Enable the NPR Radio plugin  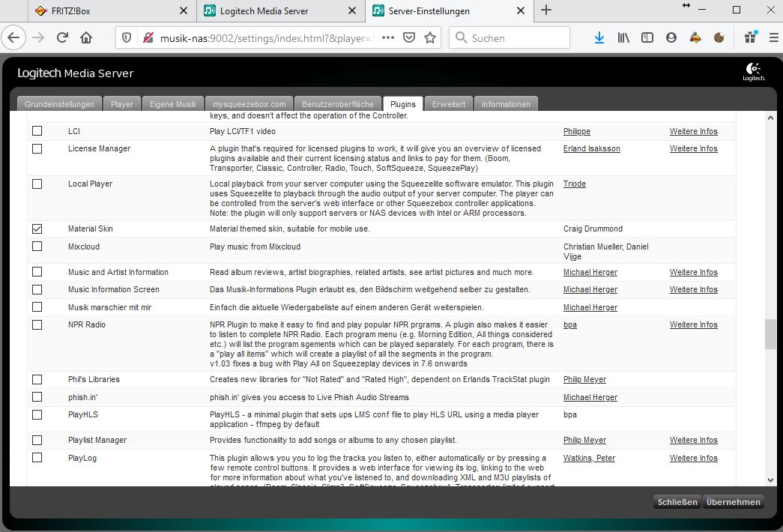point(37,324)
